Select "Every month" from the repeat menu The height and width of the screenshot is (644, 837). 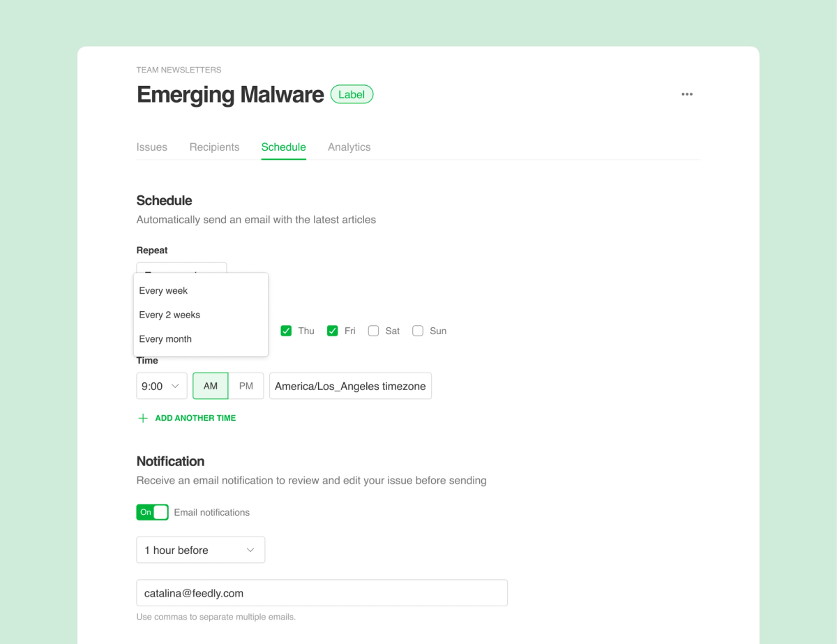tap(165, 339)
